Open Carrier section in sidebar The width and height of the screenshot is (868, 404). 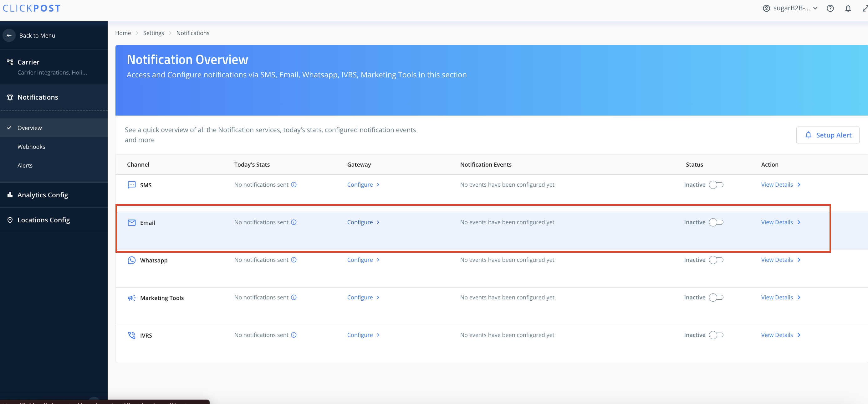(x=29, y=62)
